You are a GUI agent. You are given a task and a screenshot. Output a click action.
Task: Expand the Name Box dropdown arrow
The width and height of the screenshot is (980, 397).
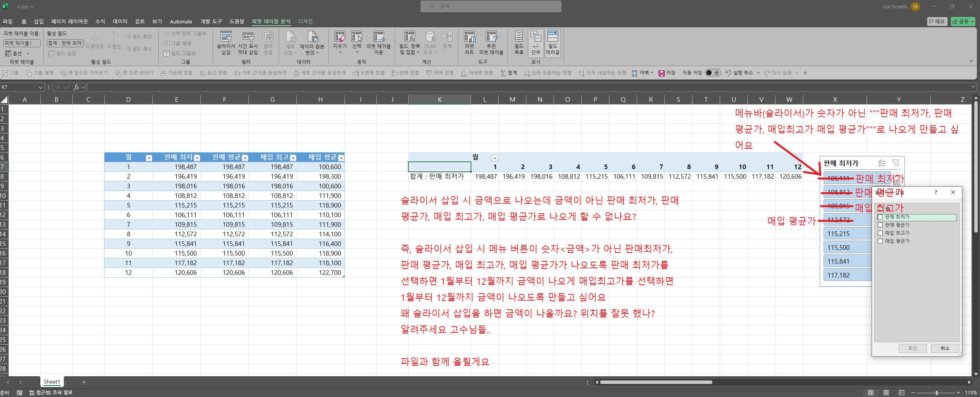click(40, 87)
